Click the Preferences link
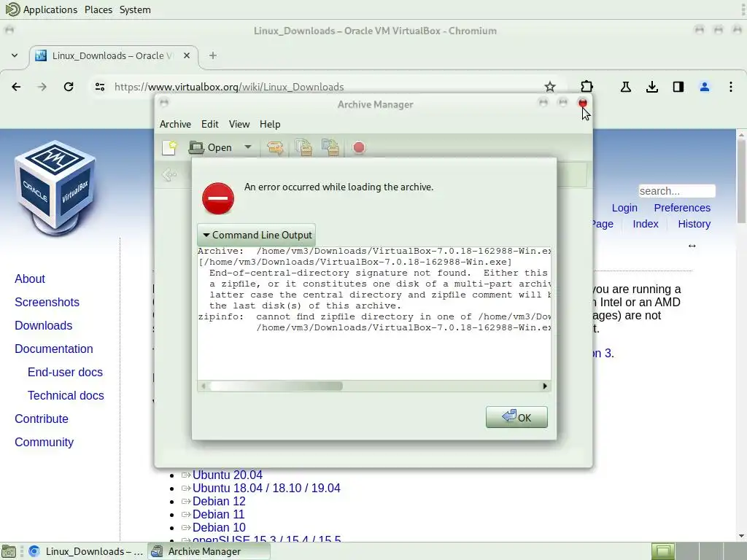The width and height of the screenshot is (747, 560). 682,208
